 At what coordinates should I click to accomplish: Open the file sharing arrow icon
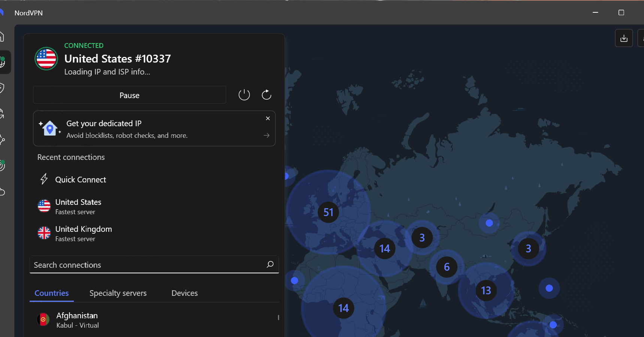point(2,113)
